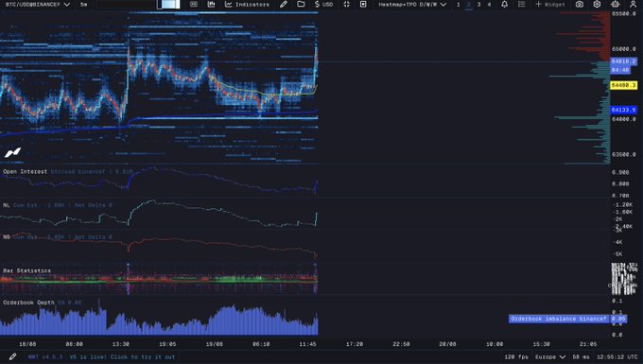Select the Bar Statistics pane label

tap(26, 270)
